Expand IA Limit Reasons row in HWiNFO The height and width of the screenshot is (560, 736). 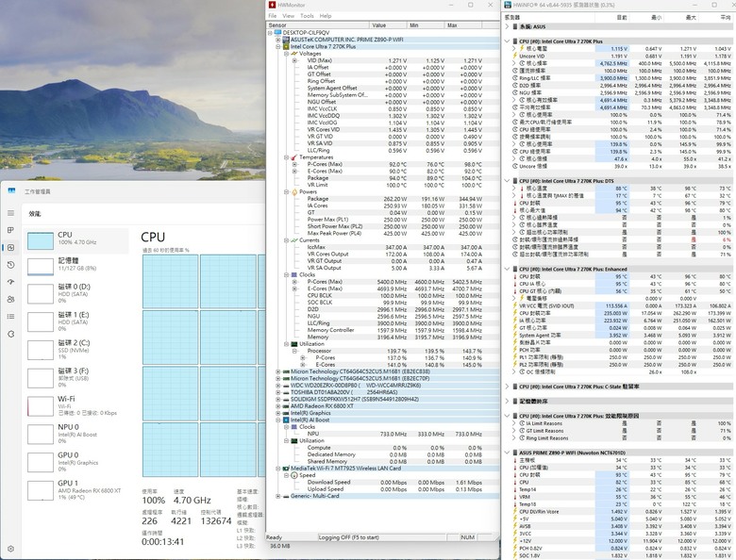point(514,423)
